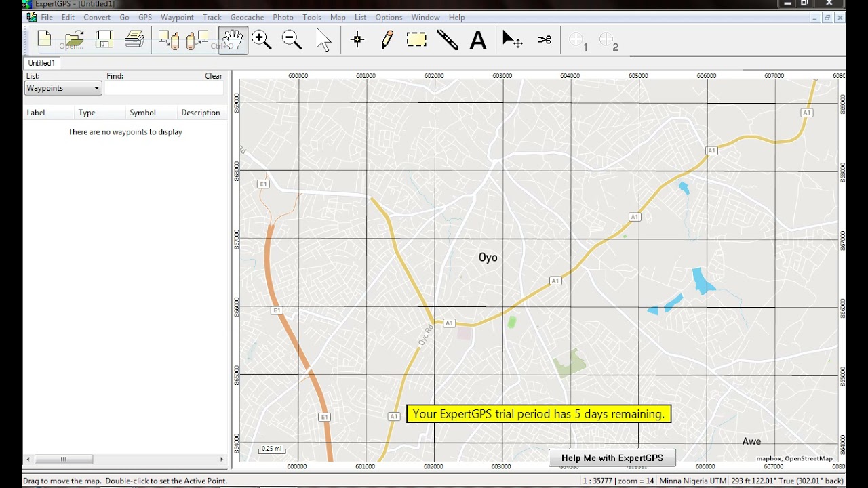This screenshot has width=868, height=488.
Task: Select the Zoom Out tool
Action: click(292, 40)
